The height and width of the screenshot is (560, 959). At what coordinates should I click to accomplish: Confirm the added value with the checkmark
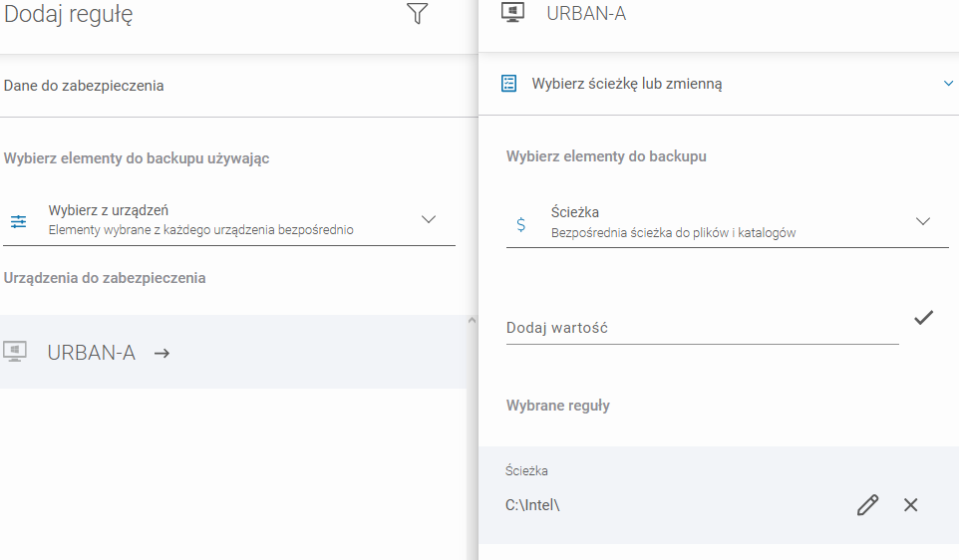[923, 318]
